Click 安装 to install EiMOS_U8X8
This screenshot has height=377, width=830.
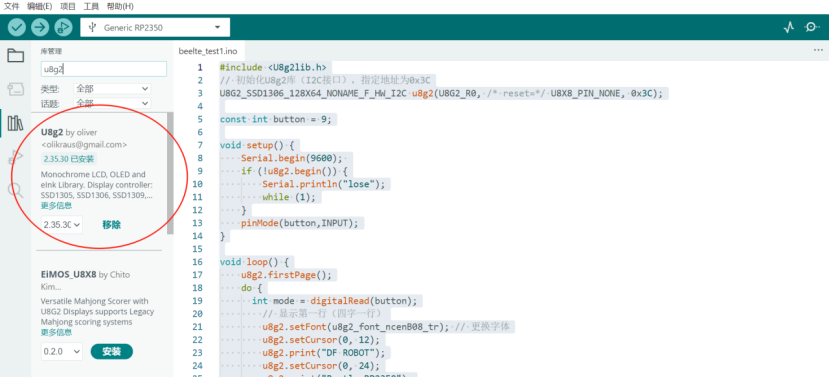click(112, 351)
